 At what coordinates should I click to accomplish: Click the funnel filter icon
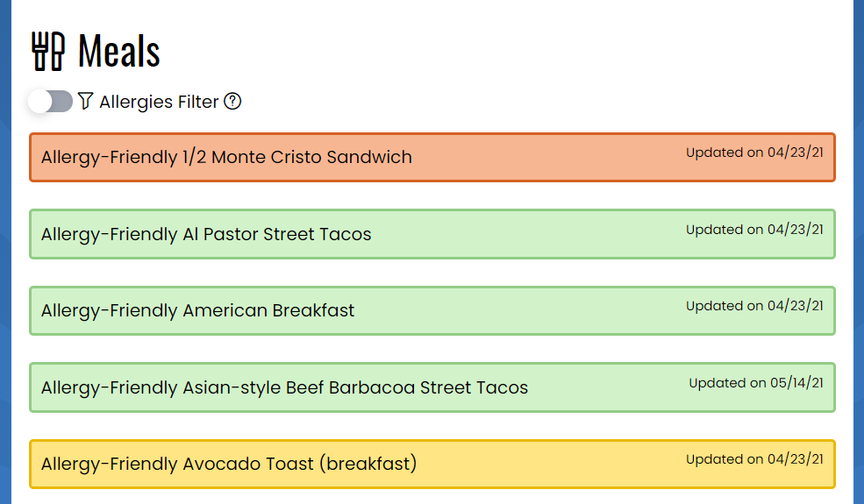pyautogui.click(x=85, y=101)
